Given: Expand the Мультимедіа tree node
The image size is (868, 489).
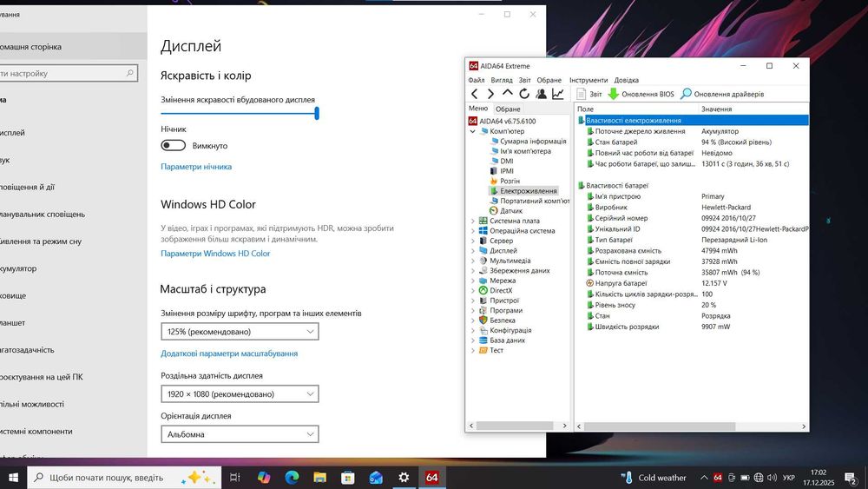Looking at the screenshot, I should pyautogui.click(x=473, y=261).
